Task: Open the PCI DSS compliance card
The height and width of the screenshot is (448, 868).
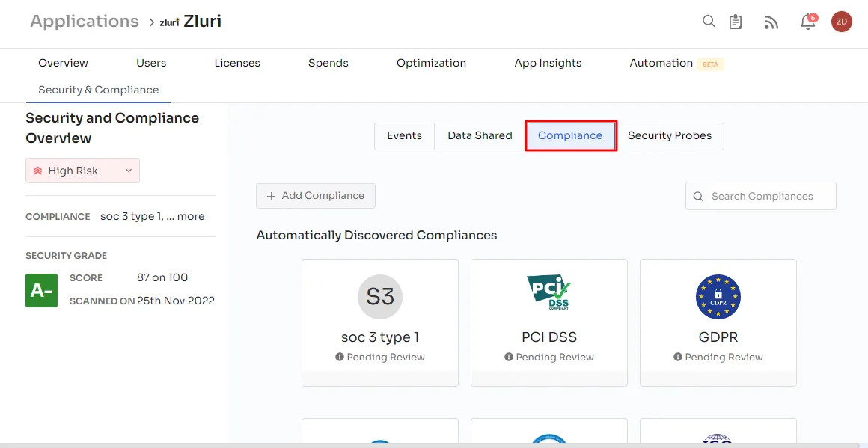Action: click(549, 322)
